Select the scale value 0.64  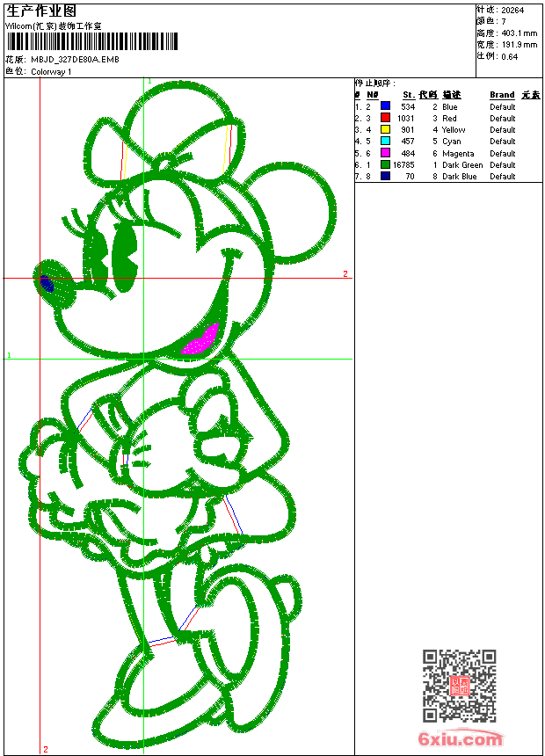(x=509, y=57)
